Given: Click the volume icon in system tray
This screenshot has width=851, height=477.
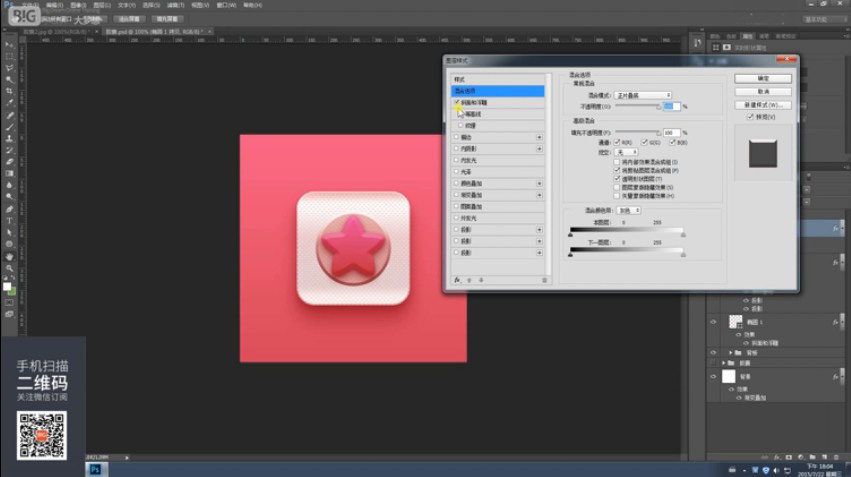Looking at the screenshot, I should (x=776, y=470).
